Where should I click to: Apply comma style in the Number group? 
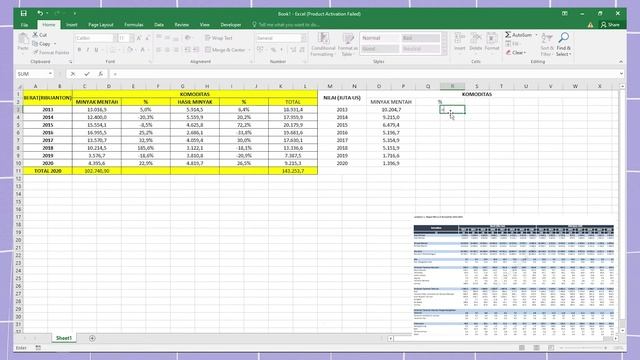(x=282, y=50)
